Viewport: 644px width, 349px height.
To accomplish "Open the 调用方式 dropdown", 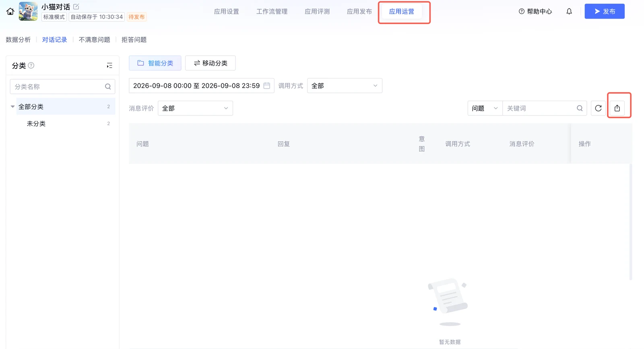I will pos(345,86).
